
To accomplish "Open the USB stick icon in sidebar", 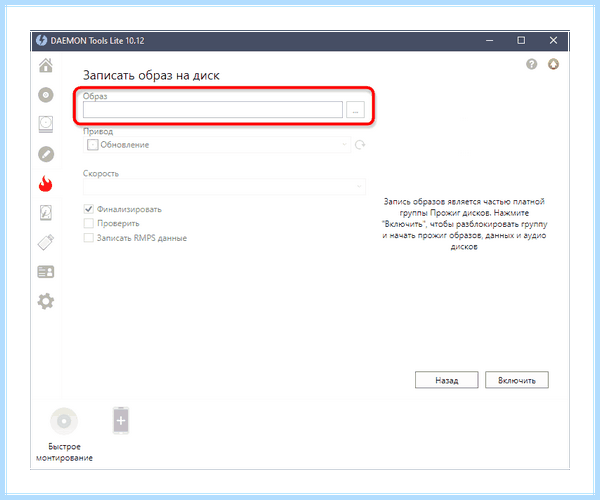I will tap(46, 242).
